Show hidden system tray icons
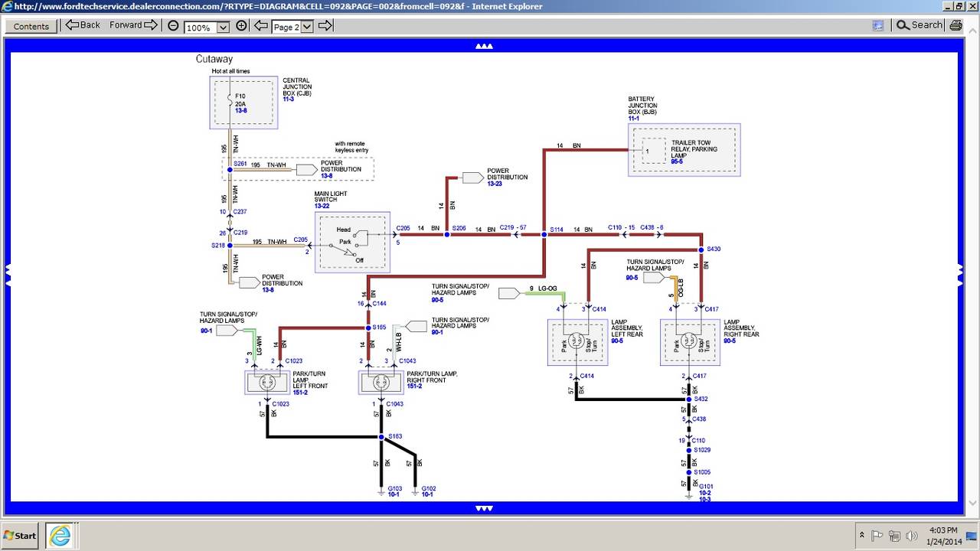This screenshot has height=551, width=980. point(862,535)
